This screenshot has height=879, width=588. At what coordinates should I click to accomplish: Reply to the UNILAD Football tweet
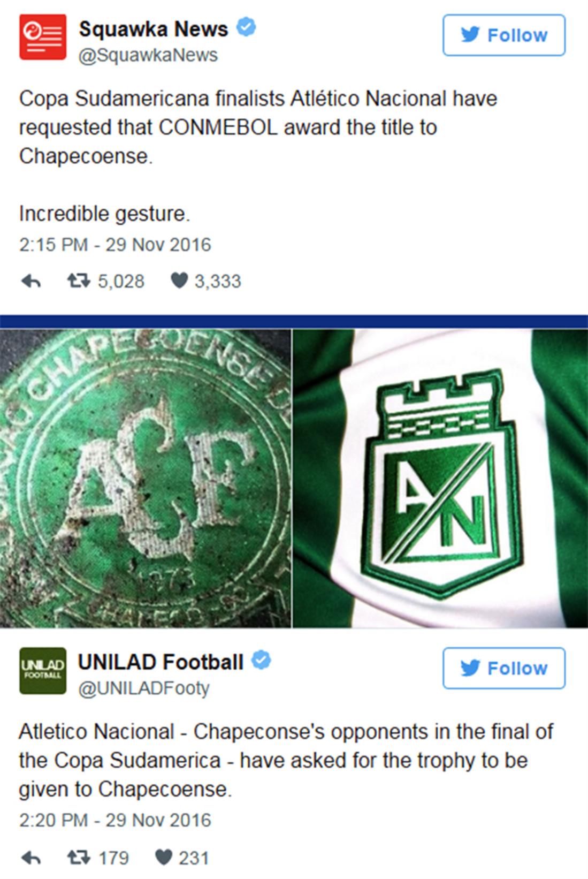(x=31, y=858)
